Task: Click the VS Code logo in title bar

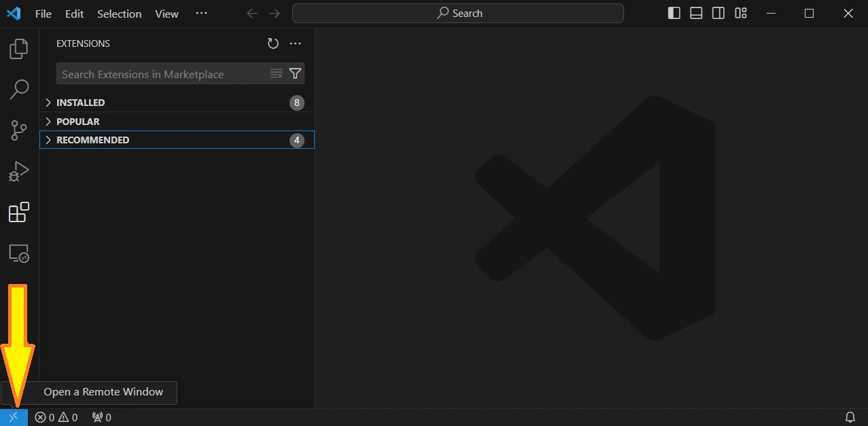Action: tap(14, 14)
